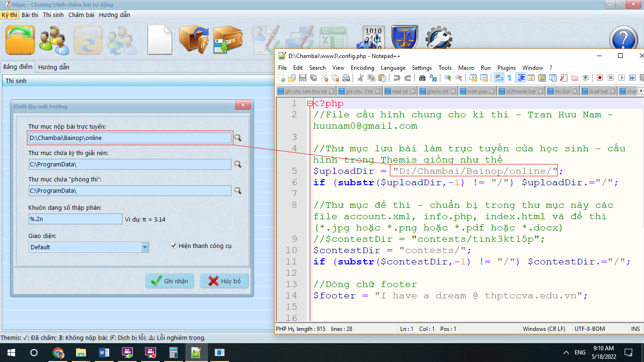The height and width of the screenshot is (362, 644).
Task: Click the decimal format field '%.2n'
Action: [75, 219]
